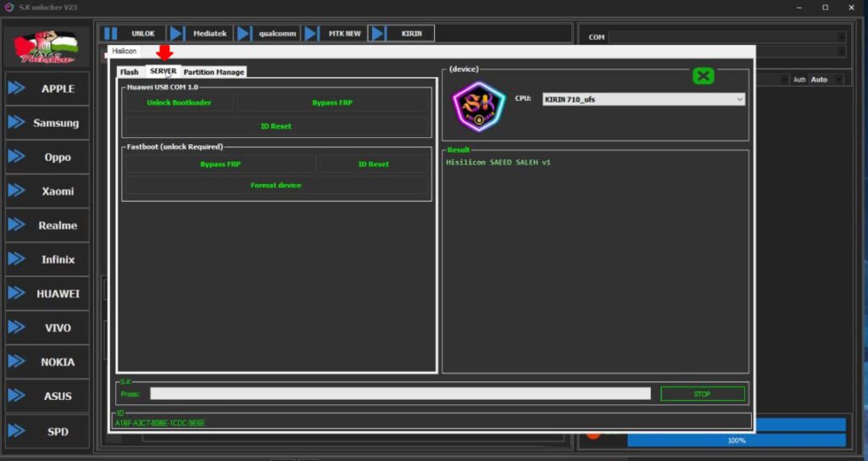Click the blue arrow icon beside Realme
This screenshot has width=868, height=461.
pos(17,225)
